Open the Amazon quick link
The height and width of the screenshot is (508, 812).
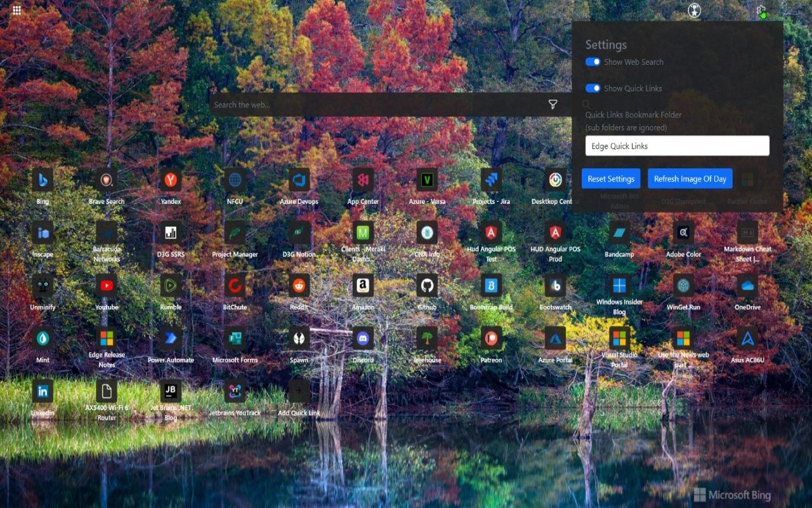[x=363, y=285]
